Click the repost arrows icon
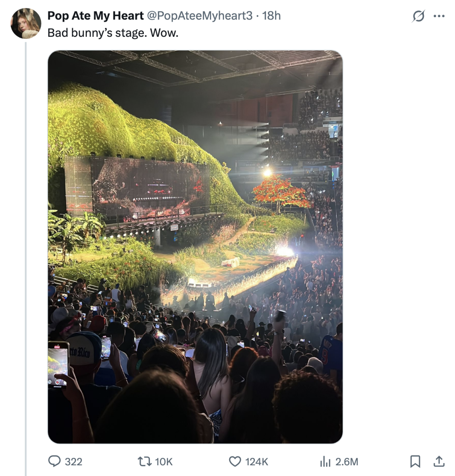 pos(144,462)
